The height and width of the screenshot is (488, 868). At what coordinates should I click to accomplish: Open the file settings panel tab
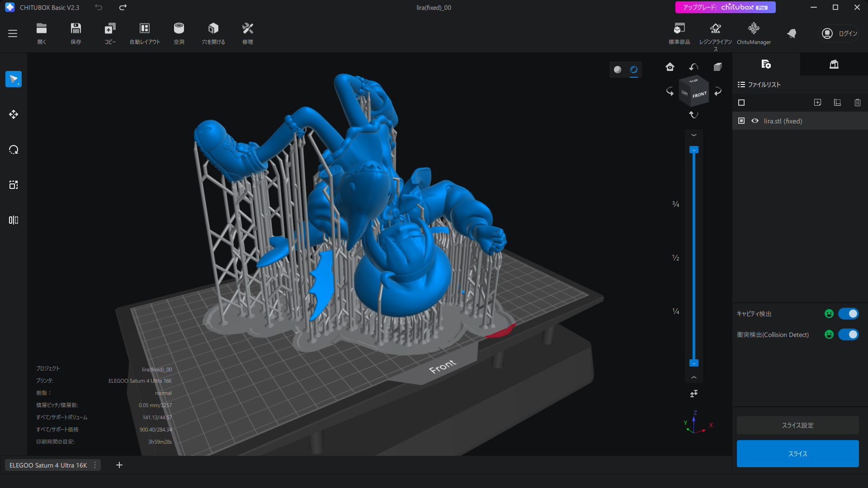(766, 64)
